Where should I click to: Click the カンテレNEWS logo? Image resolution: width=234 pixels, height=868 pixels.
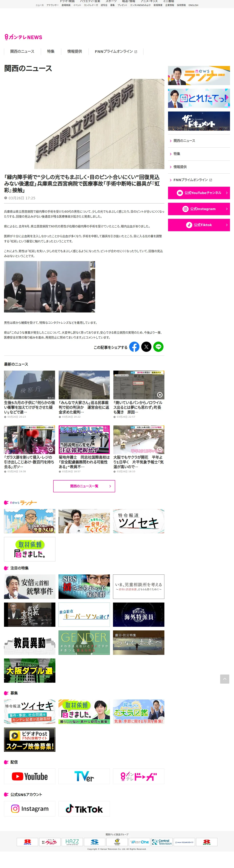pyautogui.click(x=23, y=37)
